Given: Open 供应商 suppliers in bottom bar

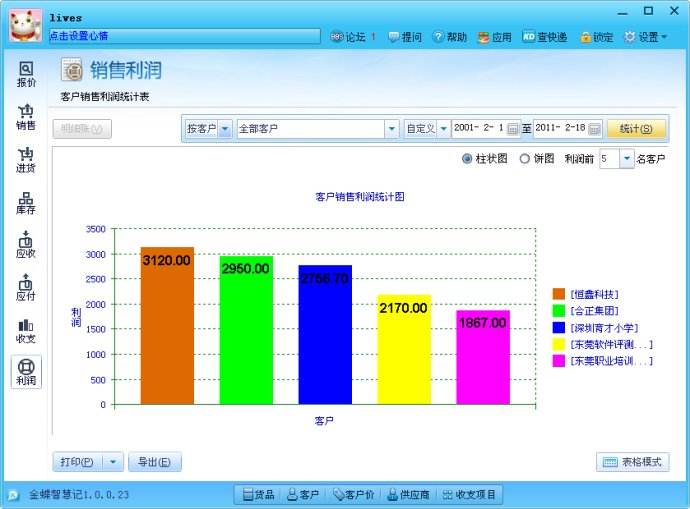Looking at the screenshot, I should [408, 494].
